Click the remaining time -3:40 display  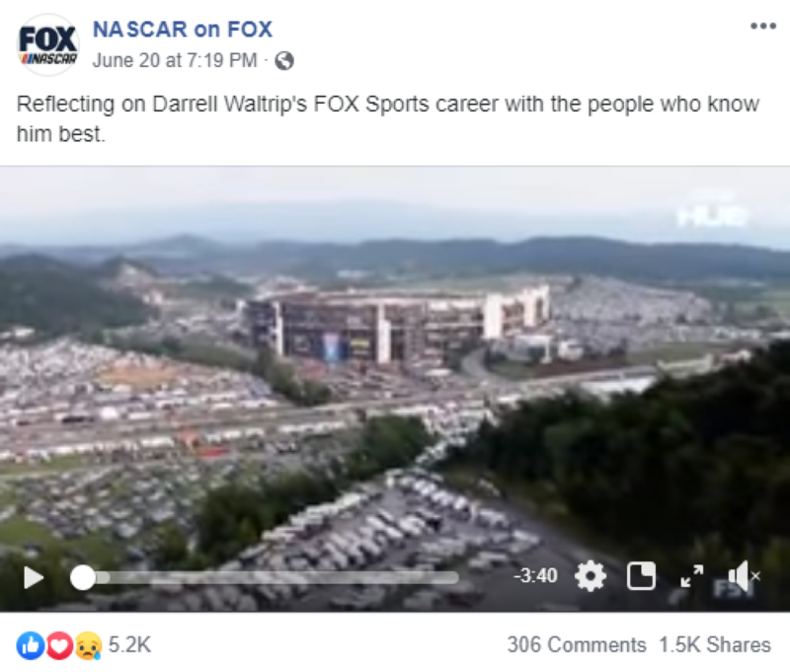click(535, 575)
